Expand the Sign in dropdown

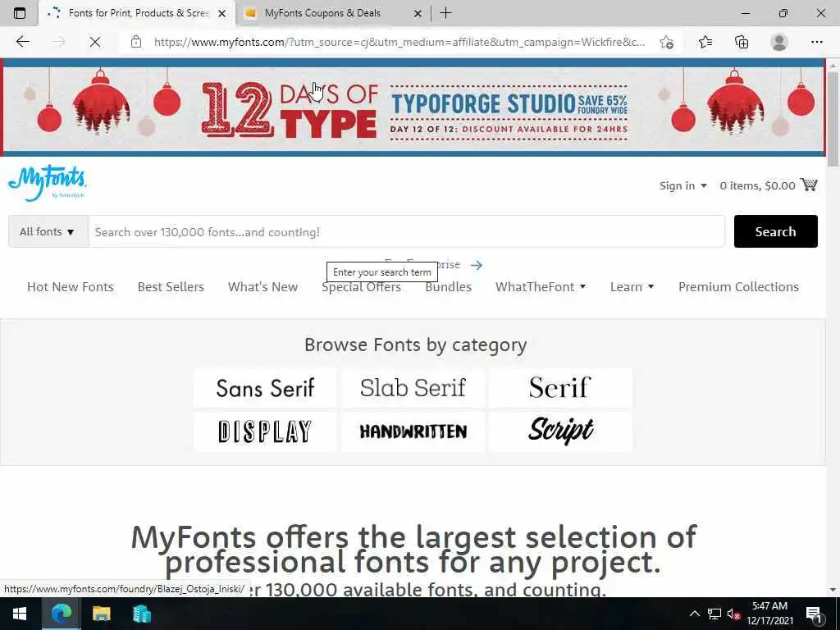(x=683, y=185)
